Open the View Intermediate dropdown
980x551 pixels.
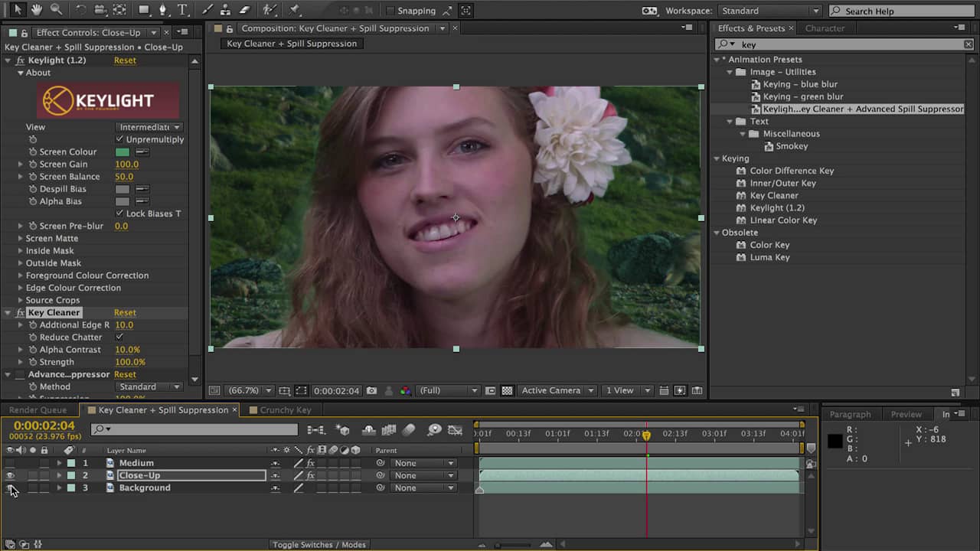149,127
